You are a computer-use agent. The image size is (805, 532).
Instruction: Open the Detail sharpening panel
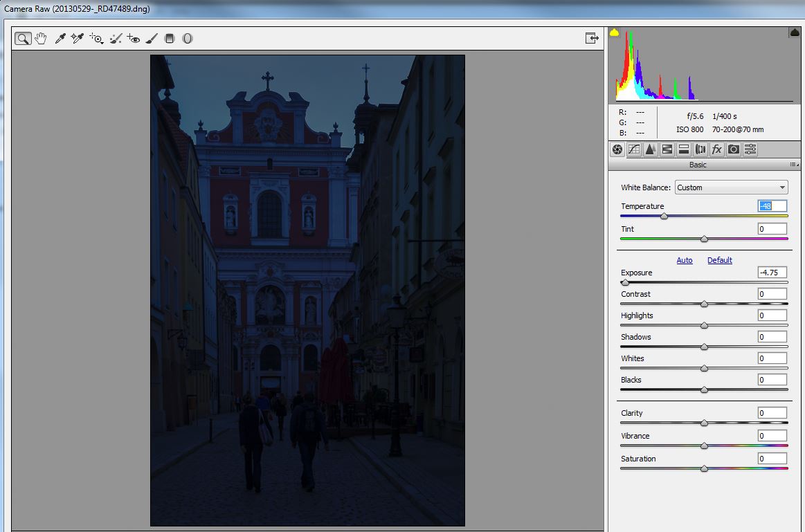click(651, 149)
